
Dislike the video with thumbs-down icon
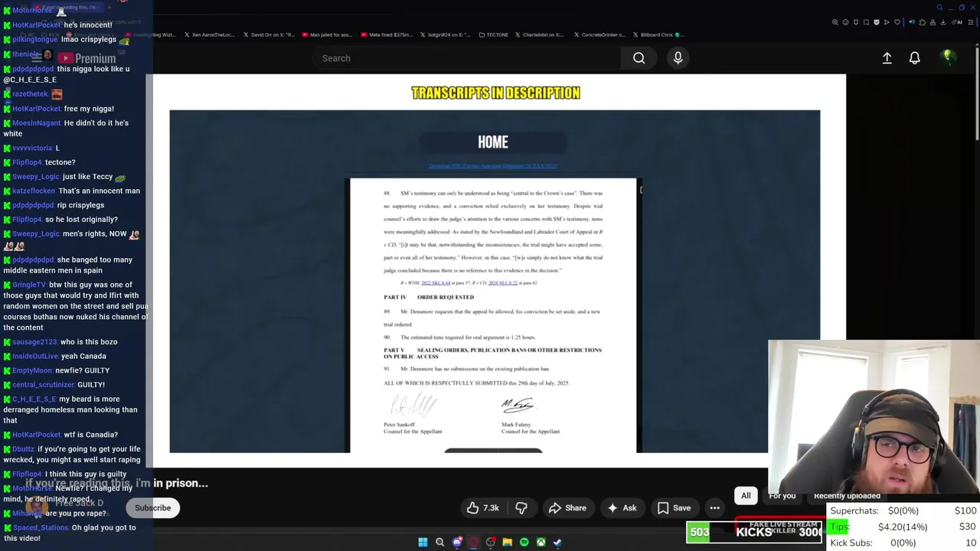[x=521, y=508]
